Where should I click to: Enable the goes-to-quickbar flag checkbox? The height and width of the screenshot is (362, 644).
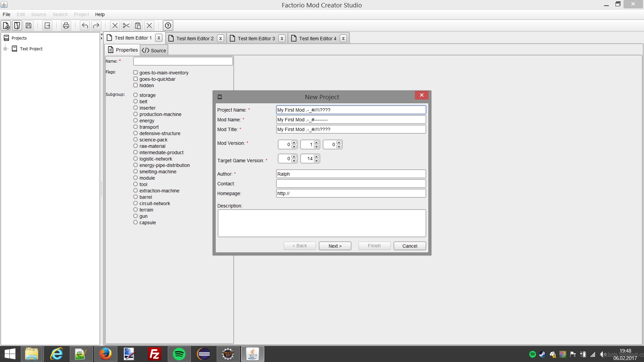pyautogui.click(x=136, y=79)
